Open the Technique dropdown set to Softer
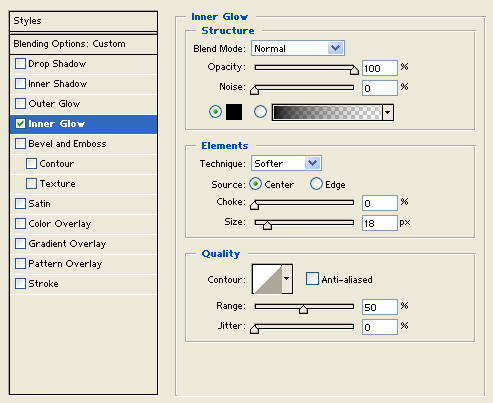Image resolution: width=493 pixels, height=403 pixels. point(286,163)
